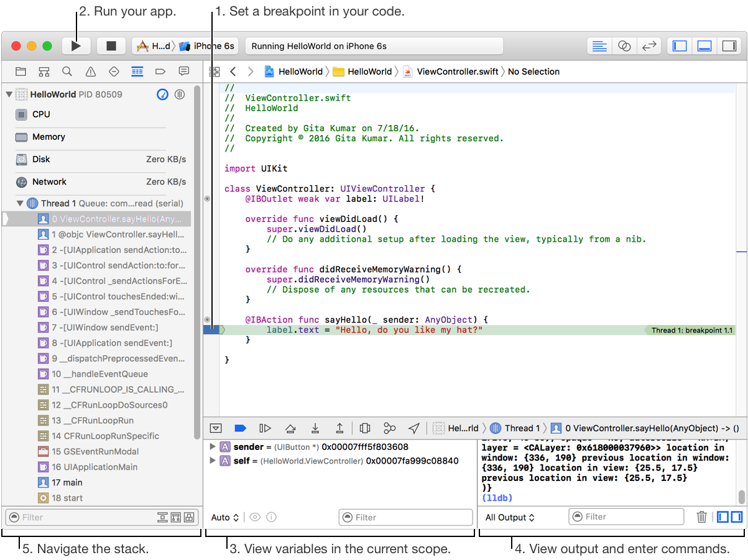Clear console with the trash icon
The height and width of the screenshot is (560, 748).
pyautogui.click(x=701, y=517)
